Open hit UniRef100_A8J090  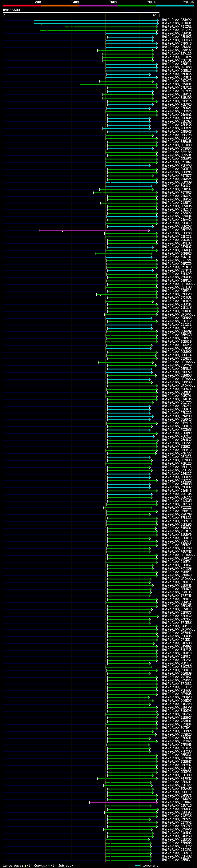pyautogui.click(x=176, y=20)
